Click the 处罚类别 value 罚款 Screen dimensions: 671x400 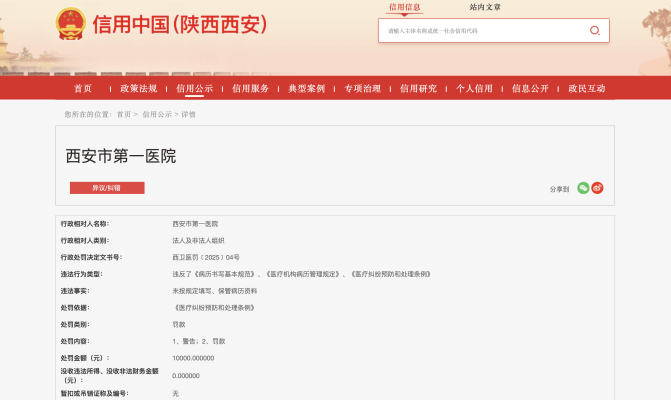179,324
